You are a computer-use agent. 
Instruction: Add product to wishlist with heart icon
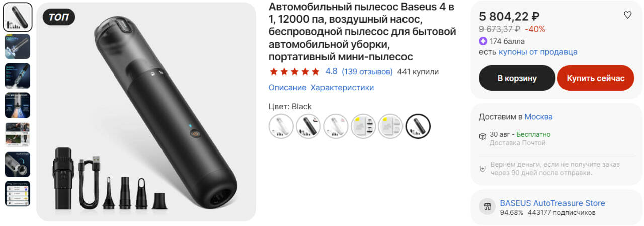627,15
